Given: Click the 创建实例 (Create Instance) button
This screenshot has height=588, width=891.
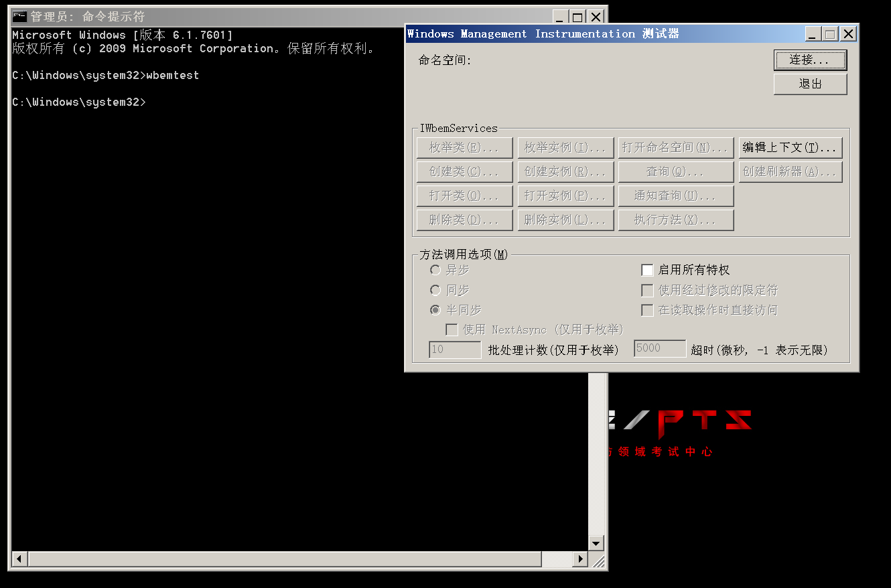Looking at the screenshot, I should [x=565, y=171].
